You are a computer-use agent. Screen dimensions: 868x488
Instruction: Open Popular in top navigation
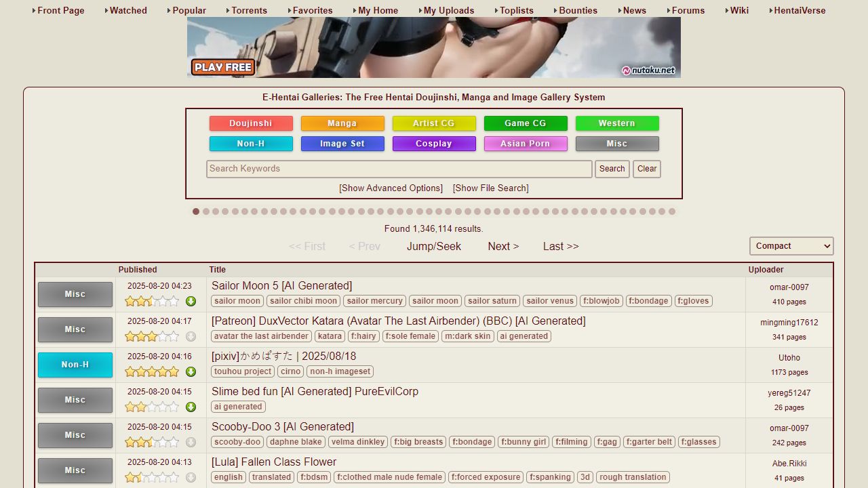pos(189,10)
